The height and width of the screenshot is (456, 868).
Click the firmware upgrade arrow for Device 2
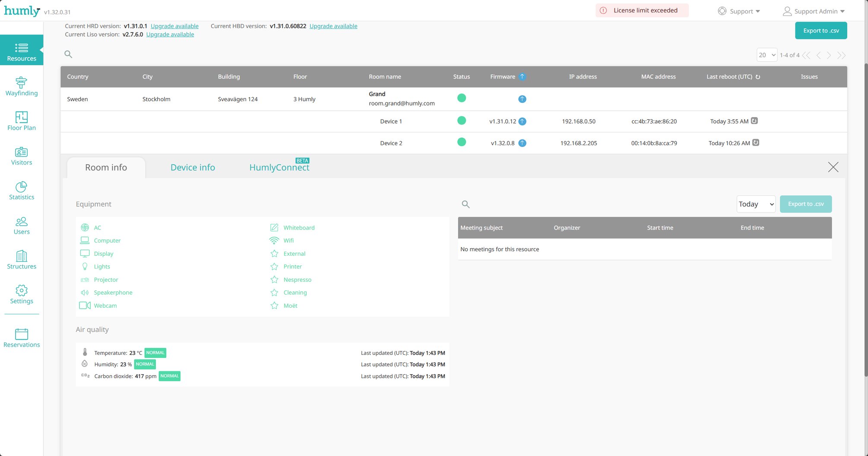pyautogui.click(x=522, y=143)
